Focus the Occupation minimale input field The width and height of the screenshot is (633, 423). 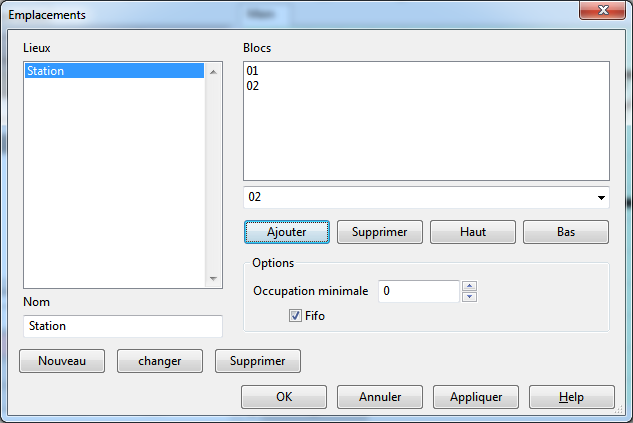click(418, 291)
